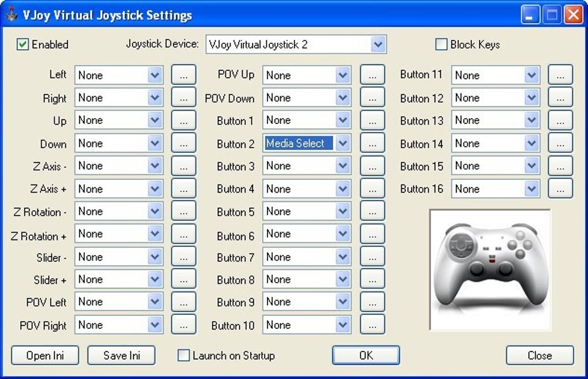The height and width of the screenshot is (379, 588).
Task: Click the ... button for Right
Action: [184, 97]
